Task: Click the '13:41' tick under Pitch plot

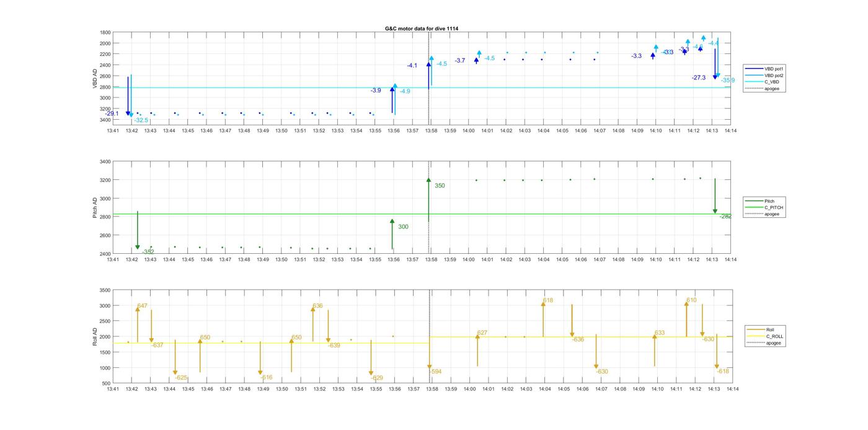Action: (x=113, y=260)
